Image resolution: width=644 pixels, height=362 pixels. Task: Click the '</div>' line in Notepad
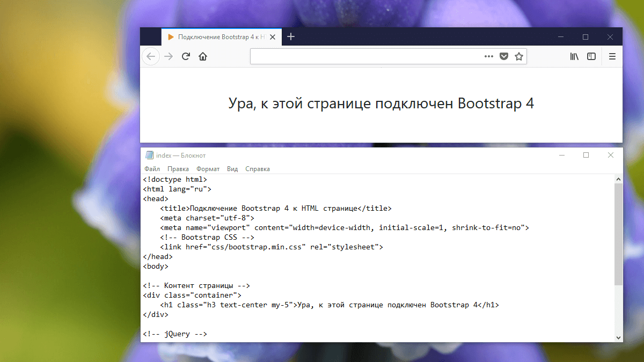(x=156, y=315)
